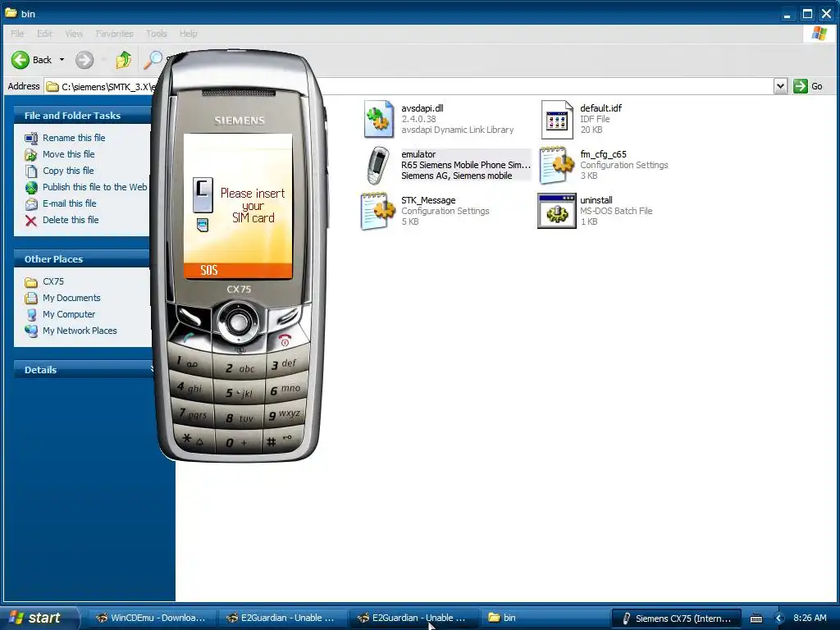Click the Back arrow icon in toolbar
This screenshot has width=840, height=630.
tap(21, 60)
